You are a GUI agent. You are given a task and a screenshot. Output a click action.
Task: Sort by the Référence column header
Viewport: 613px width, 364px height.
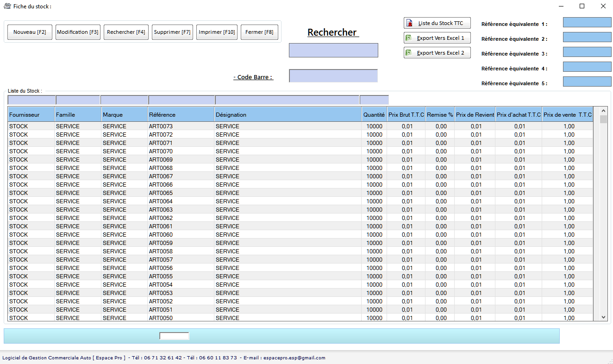pyautogui.click(x=181, y=115)
